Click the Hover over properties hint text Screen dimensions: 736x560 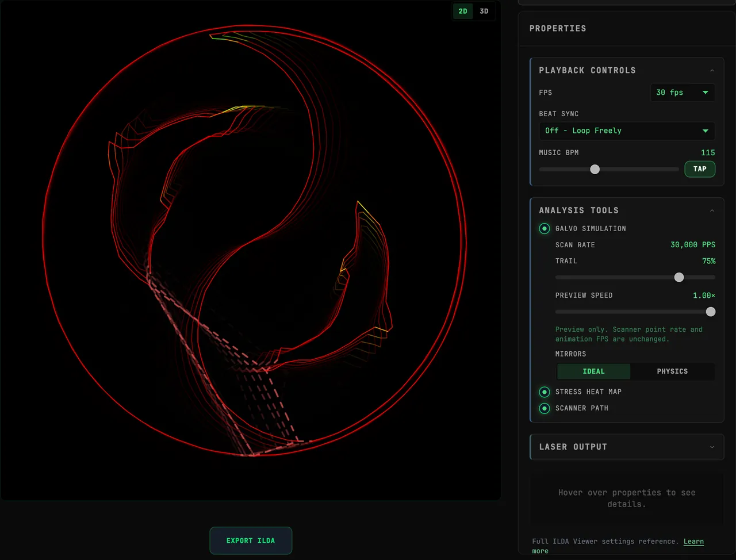(x=627, y=498)
